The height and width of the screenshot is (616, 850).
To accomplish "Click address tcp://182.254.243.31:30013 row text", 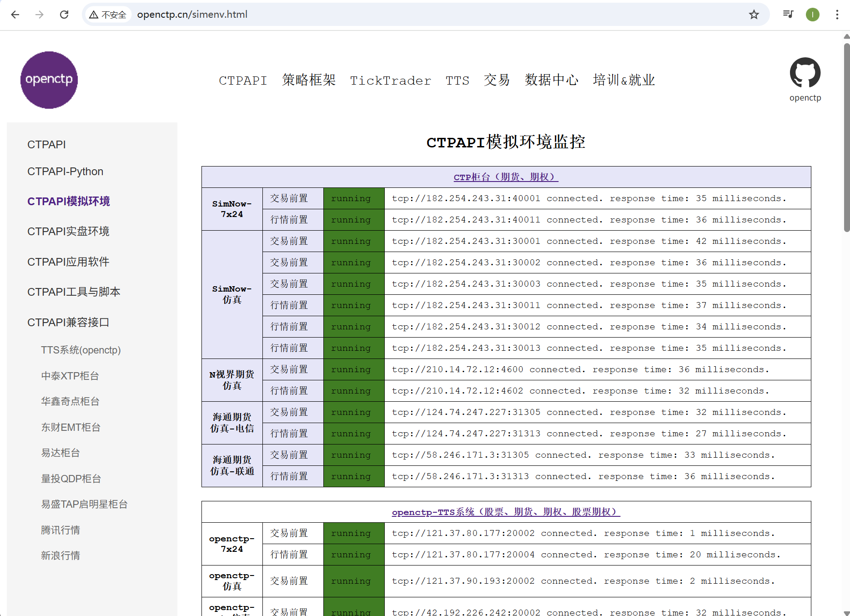I will [589, 348].
